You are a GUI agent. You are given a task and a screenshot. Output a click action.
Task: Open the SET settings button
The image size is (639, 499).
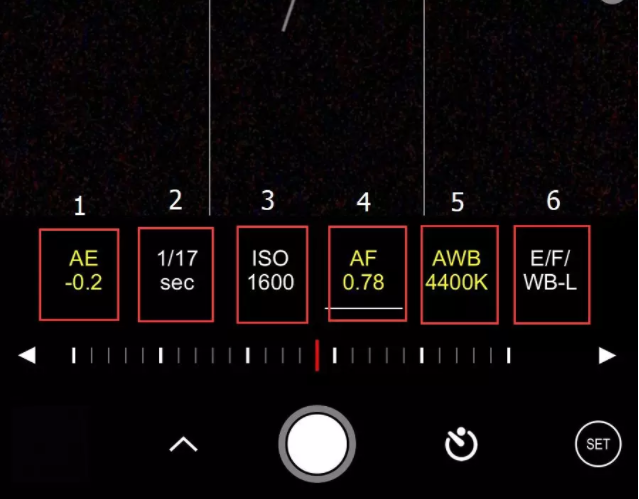tap(598, 444)
